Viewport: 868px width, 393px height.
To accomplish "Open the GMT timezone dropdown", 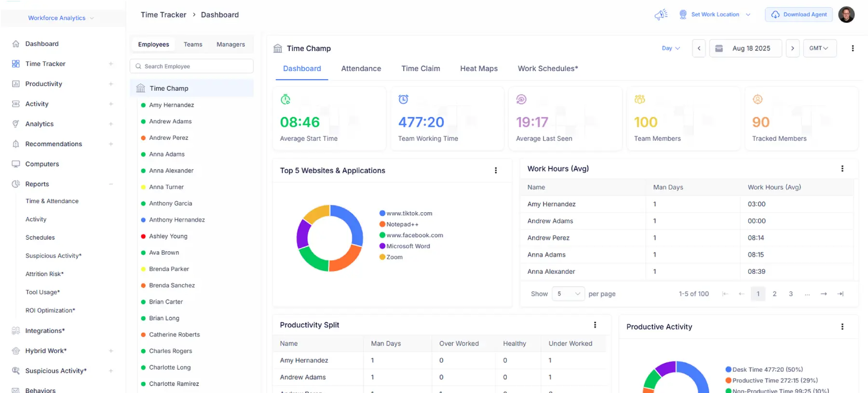I will pos(819,48).
